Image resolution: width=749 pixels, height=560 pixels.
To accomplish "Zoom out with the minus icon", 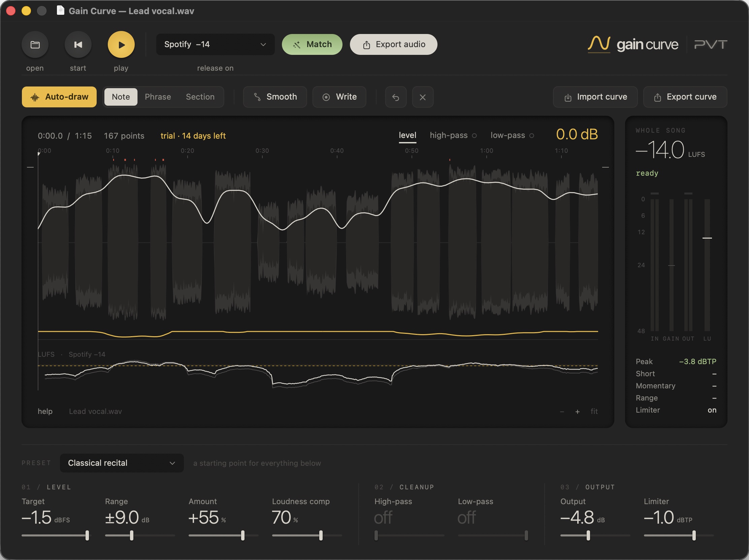I will click(x=562, y=412).
